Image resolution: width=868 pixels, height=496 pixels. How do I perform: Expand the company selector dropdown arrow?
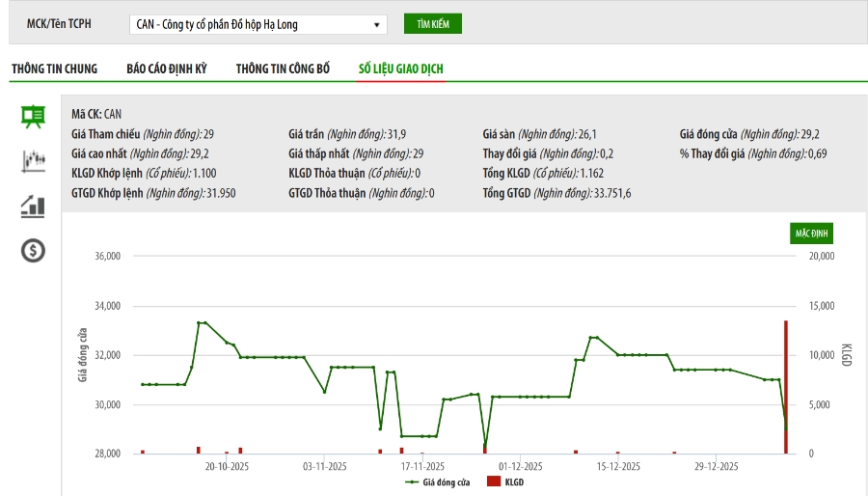tap(376, 25)
